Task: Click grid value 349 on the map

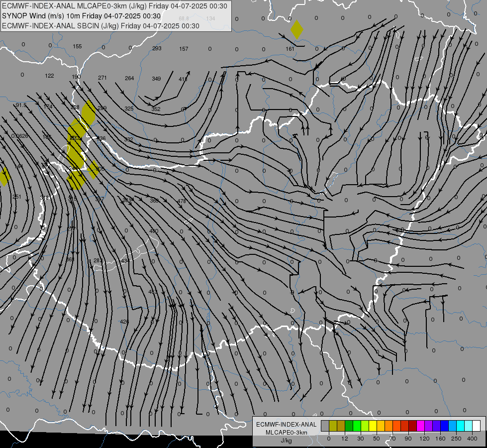Action: click(x=156, y=79)
